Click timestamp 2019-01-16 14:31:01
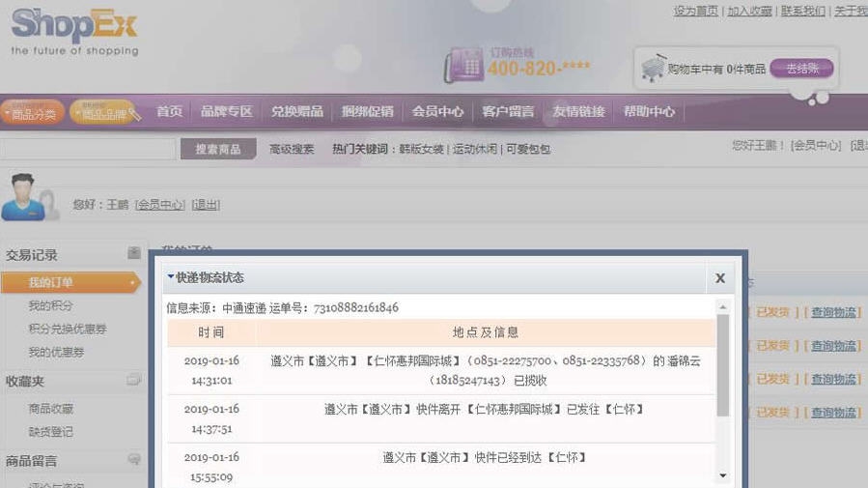The image size is (868, 488). point(211,370)
